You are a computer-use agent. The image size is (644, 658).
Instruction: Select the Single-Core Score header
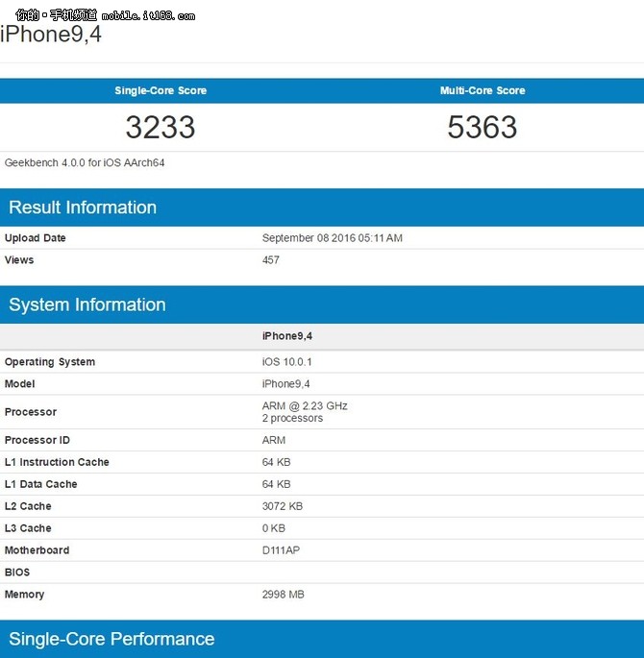point(161,90)
